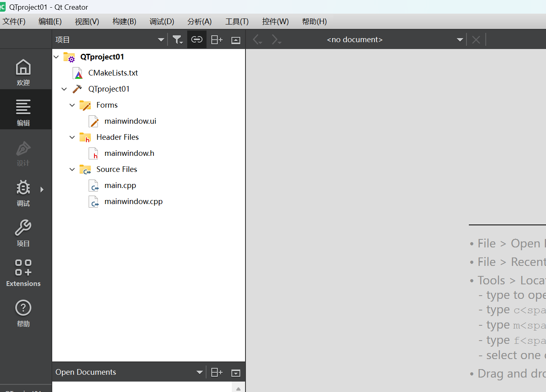Viewport: 546px width, 392px height.
Task: Click the mainwindow.cpp file icon
Action: 94,202
